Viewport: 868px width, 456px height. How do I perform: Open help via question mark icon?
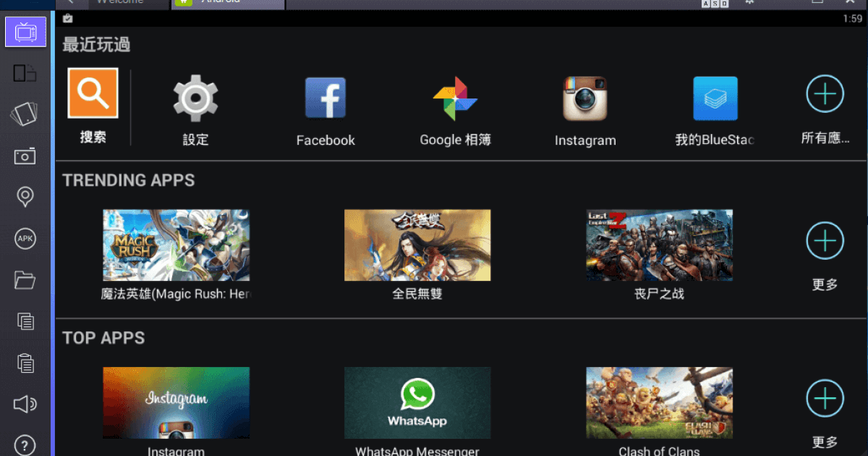click(x=25, y=444)
